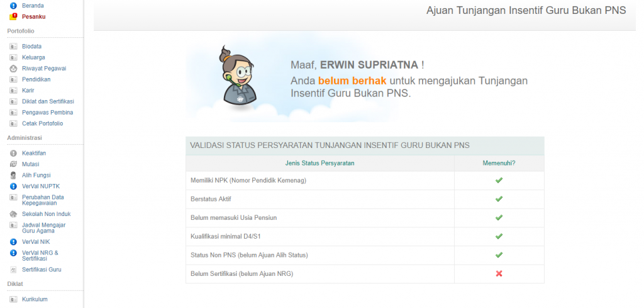Open Pendidikan in the sidebar
644x308 pixels.
36,79
